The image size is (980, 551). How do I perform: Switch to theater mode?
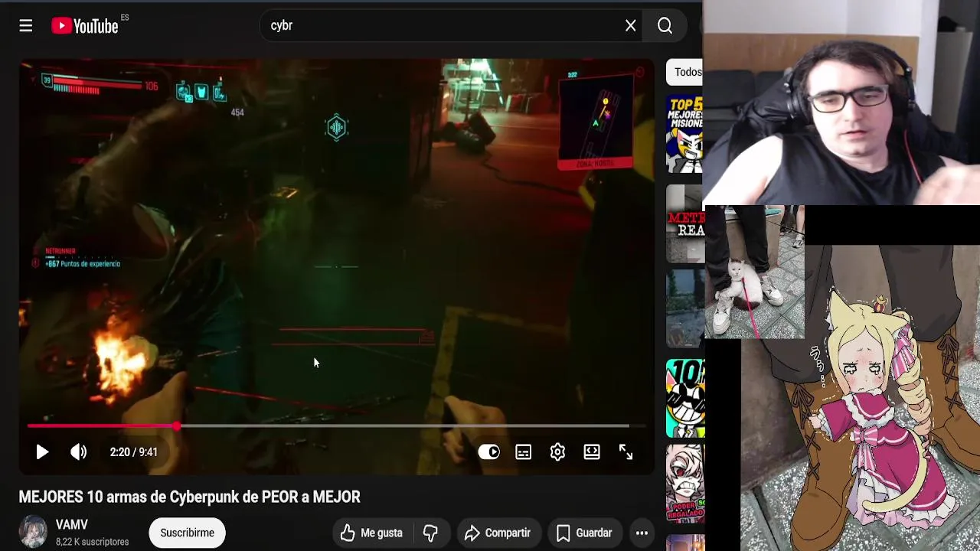coord(592,452)
